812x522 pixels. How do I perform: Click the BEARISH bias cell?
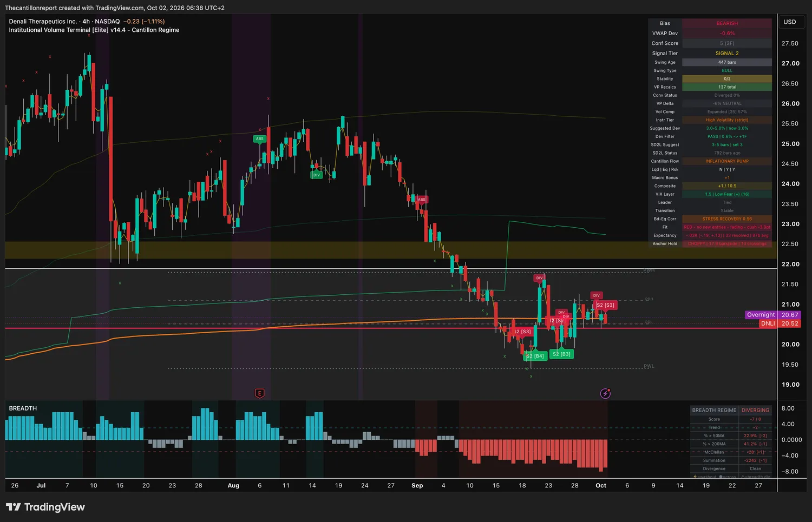(727, 23)
